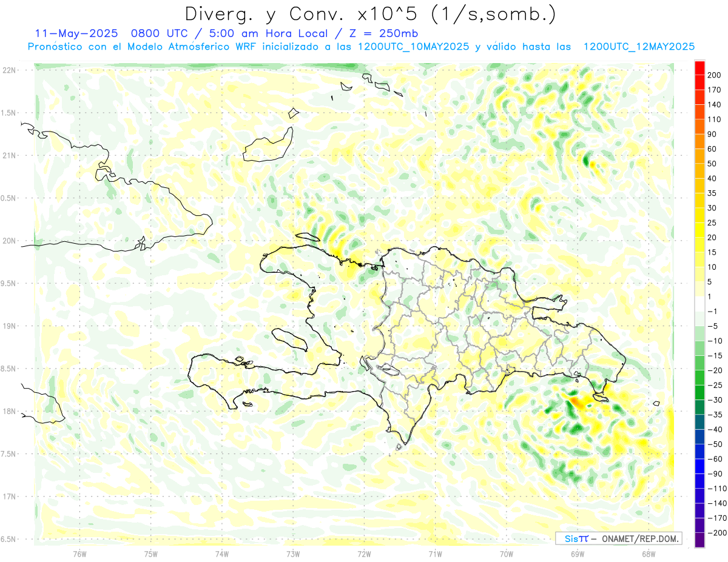Click the initialization time '1200UTC_10MAY2025'

coord(414,47)
